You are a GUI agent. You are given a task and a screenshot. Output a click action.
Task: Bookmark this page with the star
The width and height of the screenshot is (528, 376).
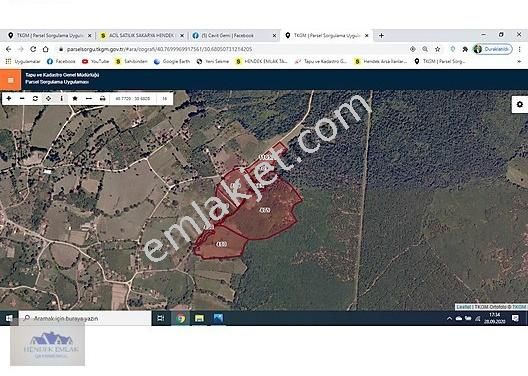point(437,49)
